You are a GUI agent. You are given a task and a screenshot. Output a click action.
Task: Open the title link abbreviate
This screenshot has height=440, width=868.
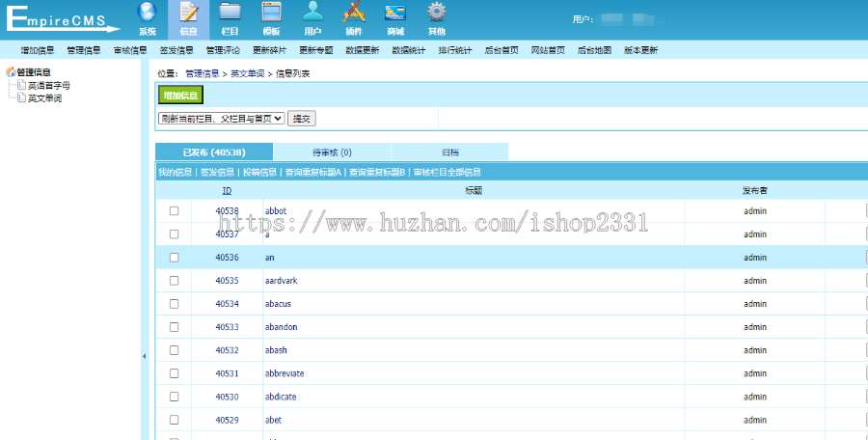(x=285, y=373)
